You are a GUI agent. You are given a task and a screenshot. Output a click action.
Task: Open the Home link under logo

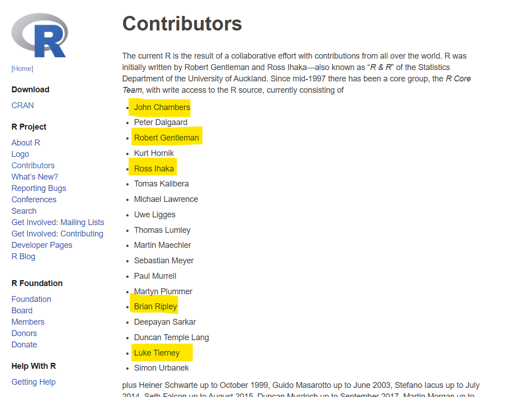coord(22,69)
